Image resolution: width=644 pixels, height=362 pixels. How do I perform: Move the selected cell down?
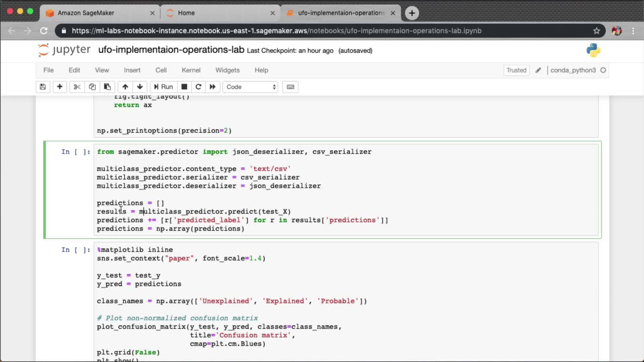[140, 87]
